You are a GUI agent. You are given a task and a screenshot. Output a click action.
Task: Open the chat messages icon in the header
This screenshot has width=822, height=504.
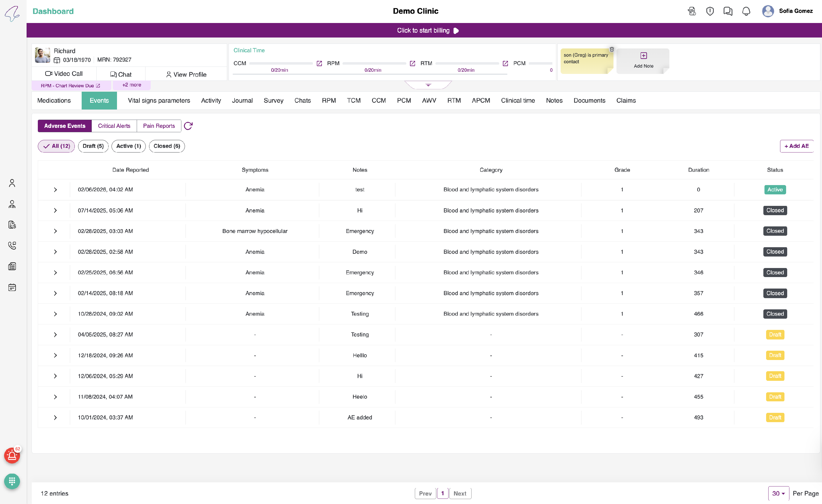[x=727, y=11]
